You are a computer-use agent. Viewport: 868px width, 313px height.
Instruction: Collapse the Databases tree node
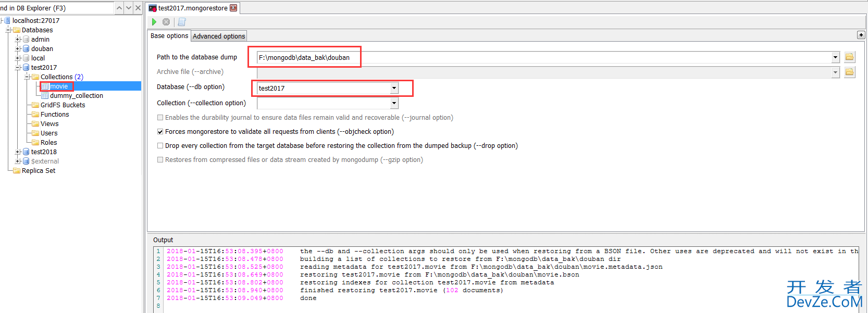click(x=8, y=30)
